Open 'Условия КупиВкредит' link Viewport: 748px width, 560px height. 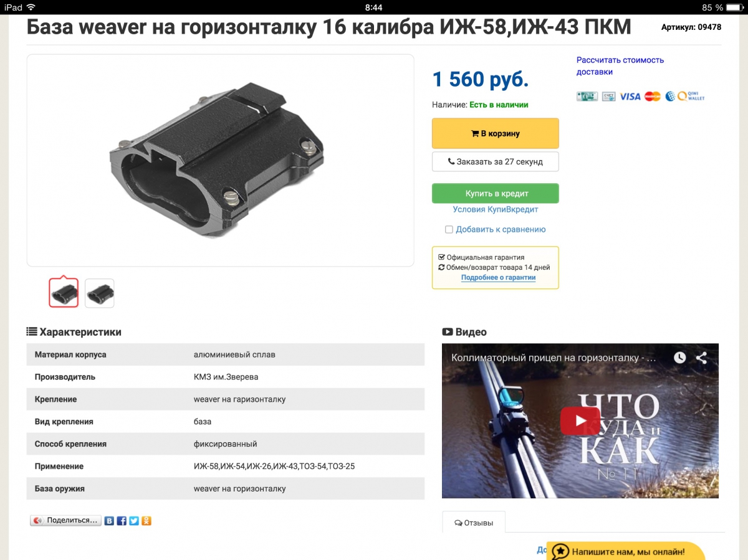496,210
